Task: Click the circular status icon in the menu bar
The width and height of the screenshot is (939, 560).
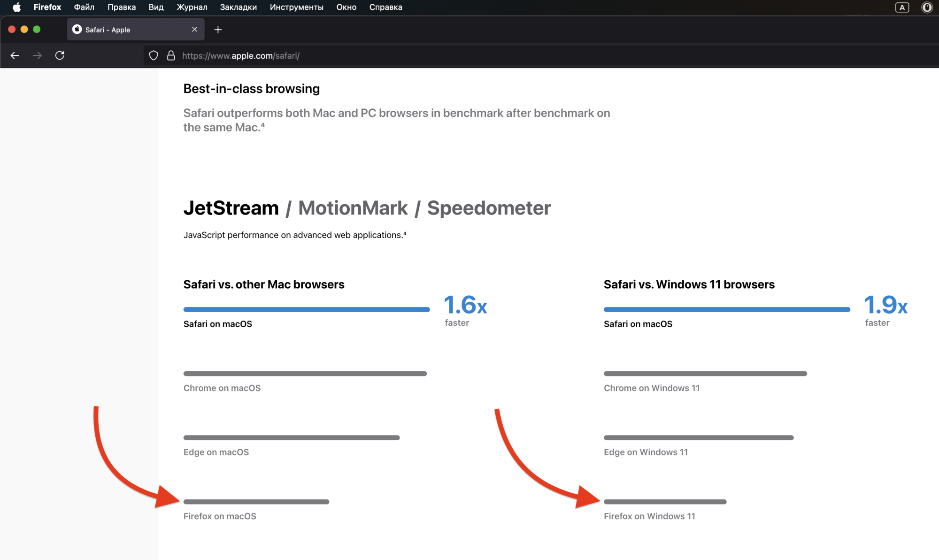Action: pos(927,7)
